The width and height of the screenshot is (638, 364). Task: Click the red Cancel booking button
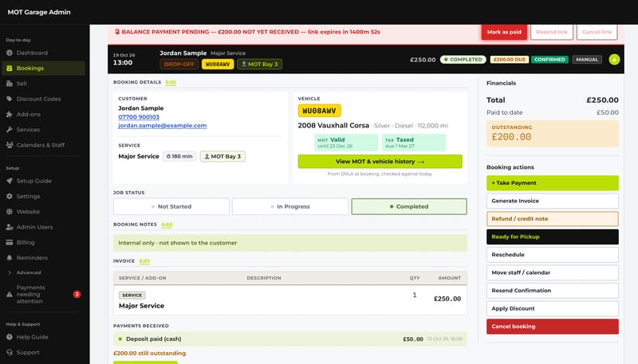tap(552, 327)
